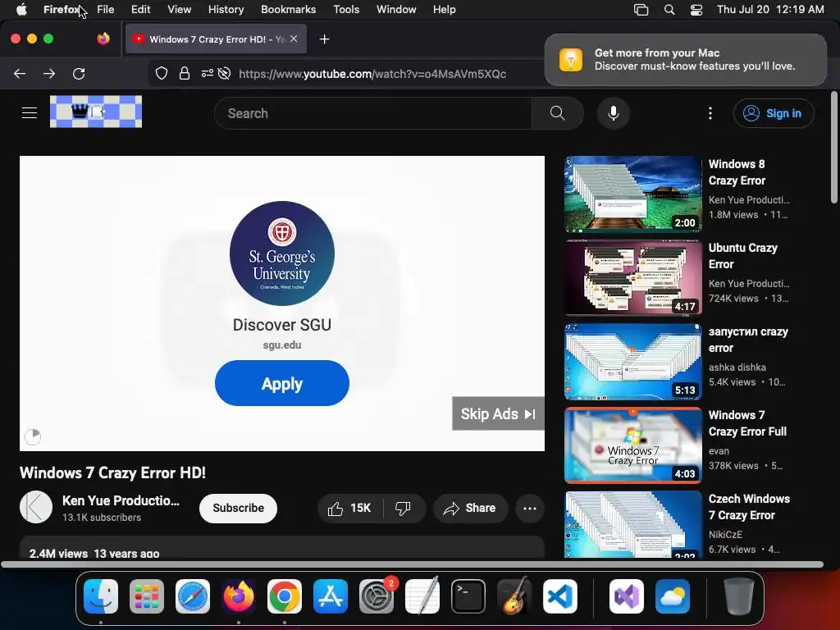Screen dimensions: 840x630
Task: Open the sgu.edu ad link
Action: 282,345
